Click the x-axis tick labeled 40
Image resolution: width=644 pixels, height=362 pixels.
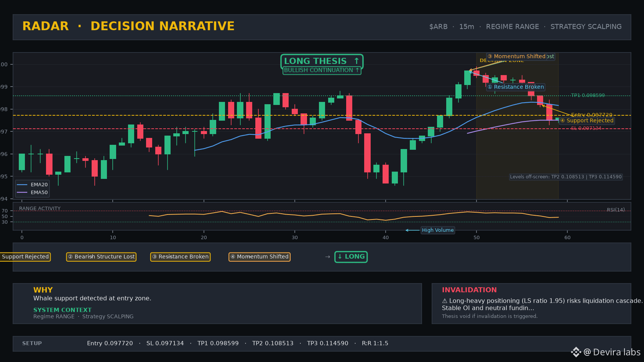(386, 238)
